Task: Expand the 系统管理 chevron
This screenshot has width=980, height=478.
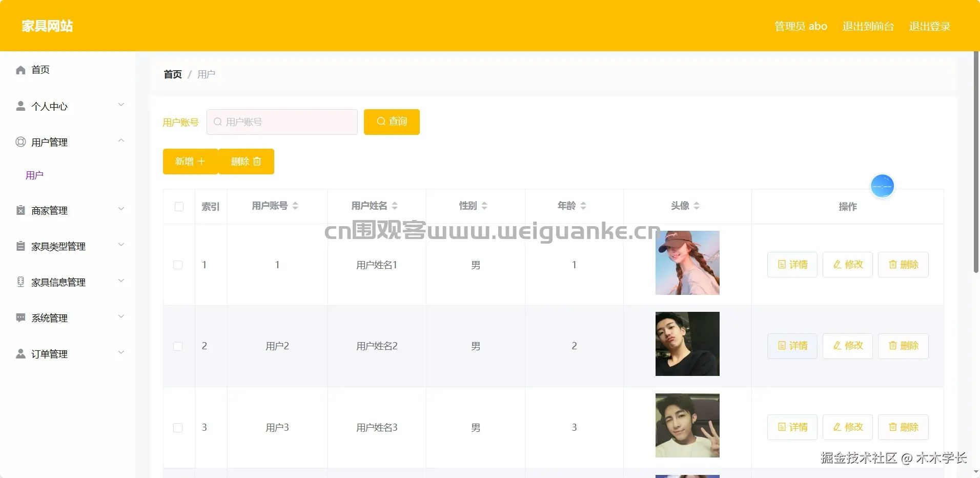Action: point(121,316)
